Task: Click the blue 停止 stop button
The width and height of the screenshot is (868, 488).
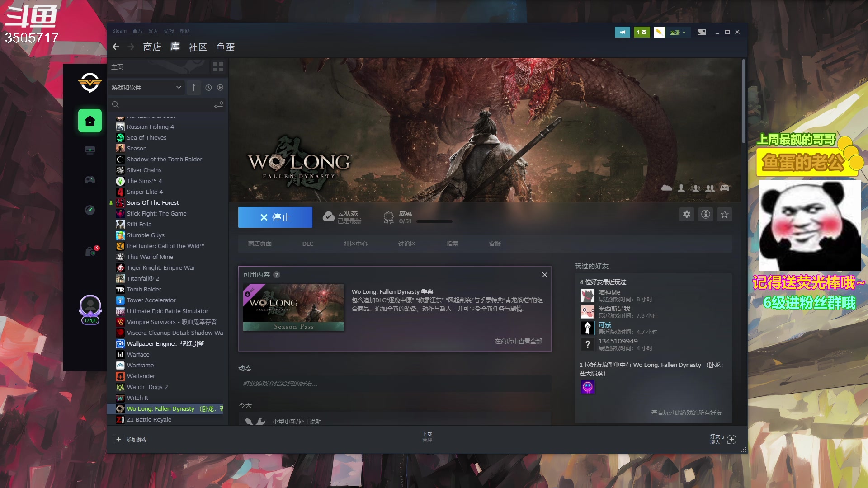Action: 275,217
